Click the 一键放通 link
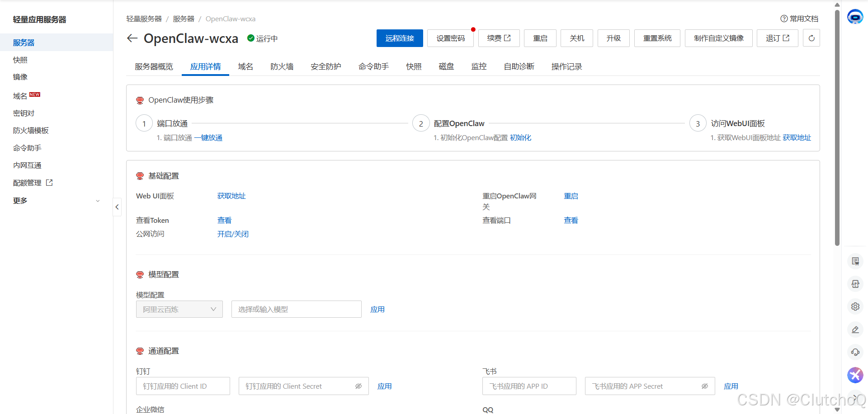This screenshot has height=414, width=868. click(208, 137)
